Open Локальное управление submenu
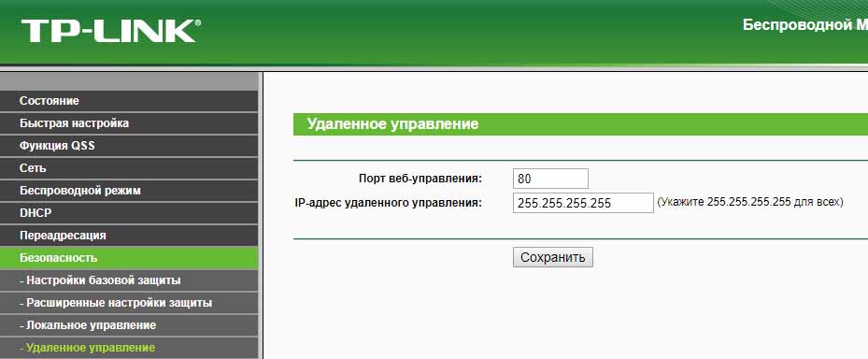This screenshot has height=359, width=868. click(129, 325)
